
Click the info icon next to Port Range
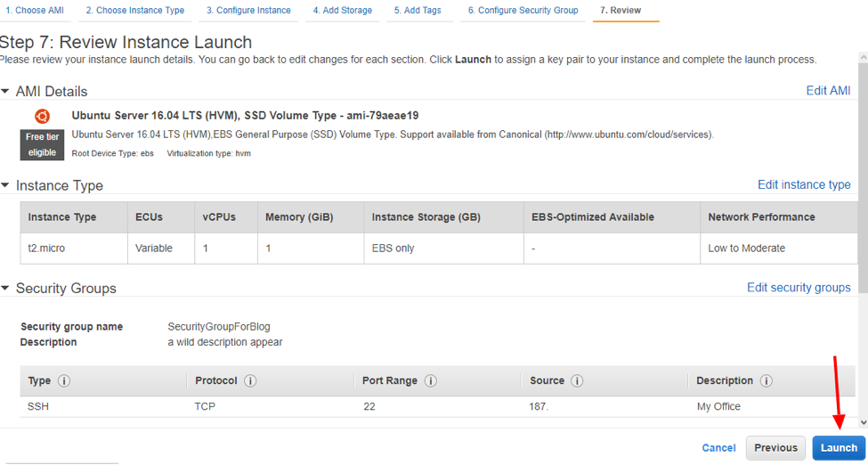coord(430,381)
